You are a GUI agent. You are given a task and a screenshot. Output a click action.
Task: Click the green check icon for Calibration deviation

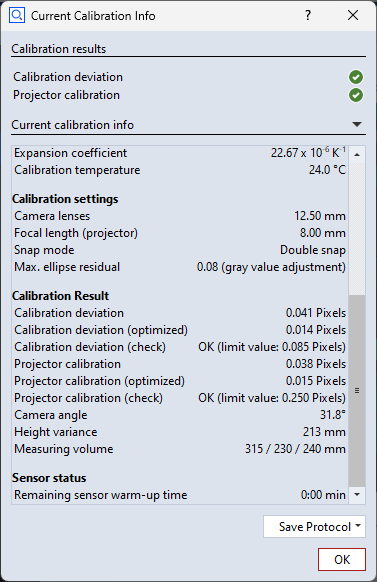pyautogui.click(x=356, y=77)
